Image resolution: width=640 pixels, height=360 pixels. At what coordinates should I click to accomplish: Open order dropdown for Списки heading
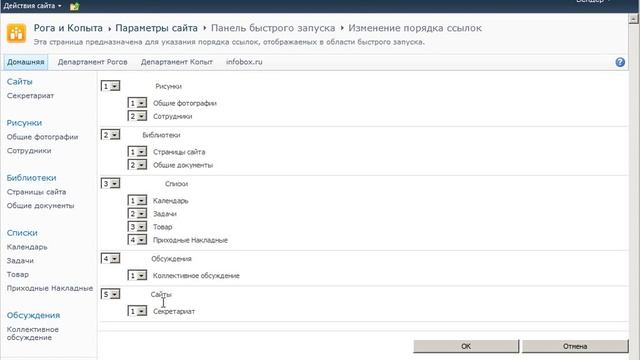pyautogui.click(x=110, y=184)
